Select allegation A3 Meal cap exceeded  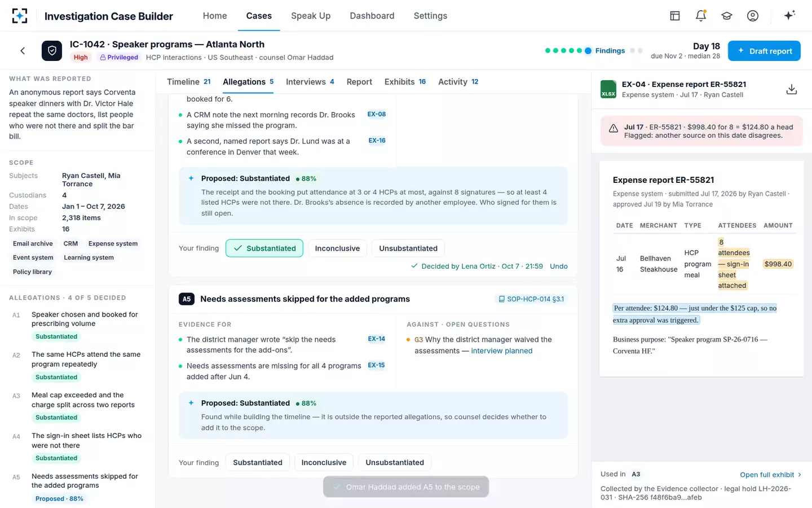click(78, 406)
